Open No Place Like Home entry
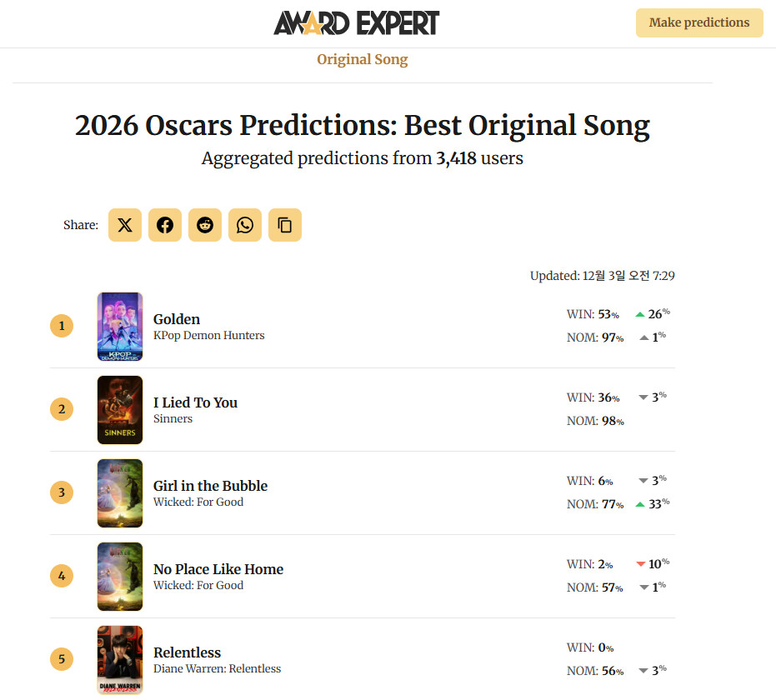Screen dimensions: 776x700 click(218, 569)
